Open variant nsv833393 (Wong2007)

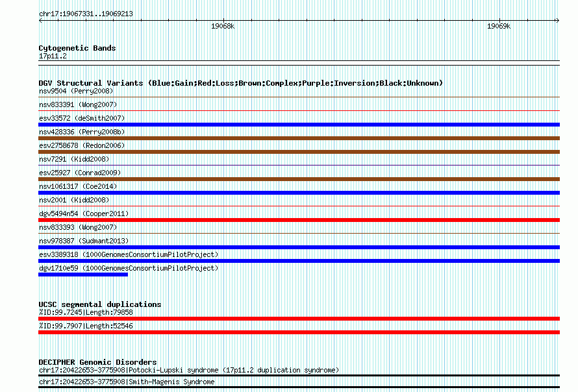tap(78, 227)
